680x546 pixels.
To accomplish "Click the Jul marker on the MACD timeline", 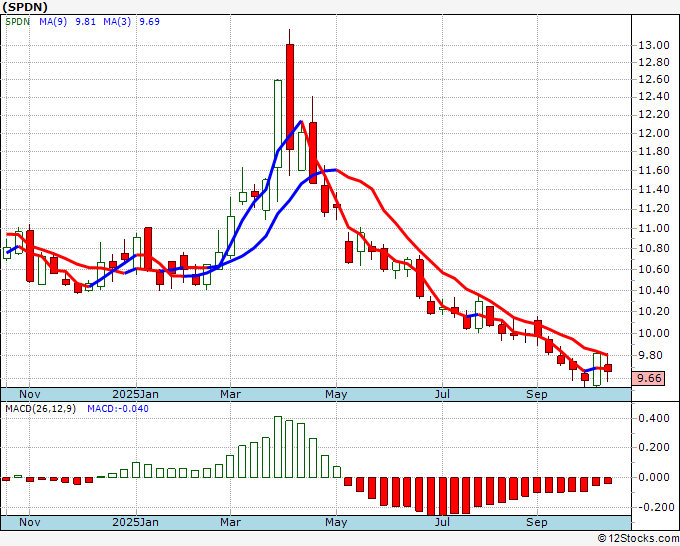I will click(x=440, y=522).
